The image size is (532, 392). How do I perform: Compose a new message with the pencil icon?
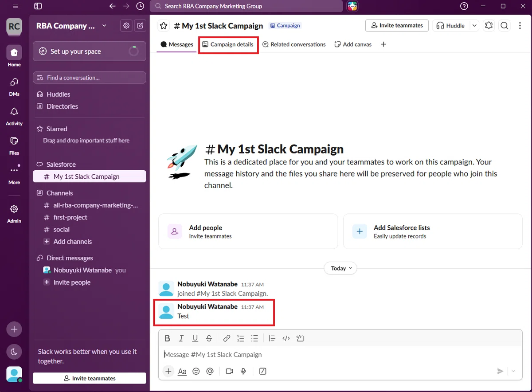140,26
